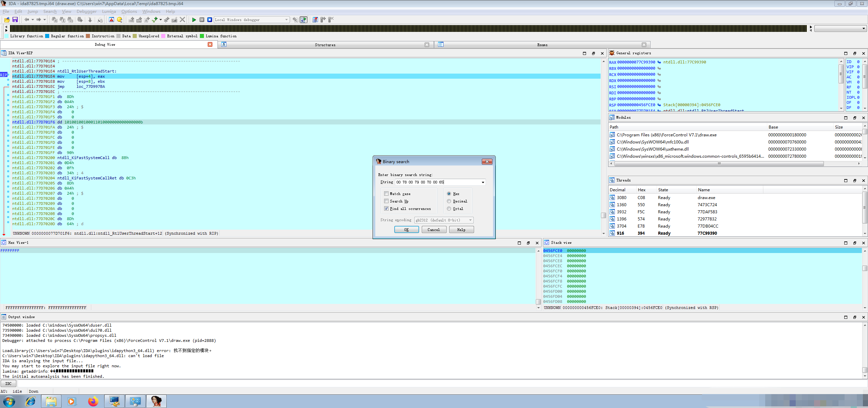Open the Jump menu
Image resolution: width=868 pixels, height=408 pixels.
[x=33, y=12]
